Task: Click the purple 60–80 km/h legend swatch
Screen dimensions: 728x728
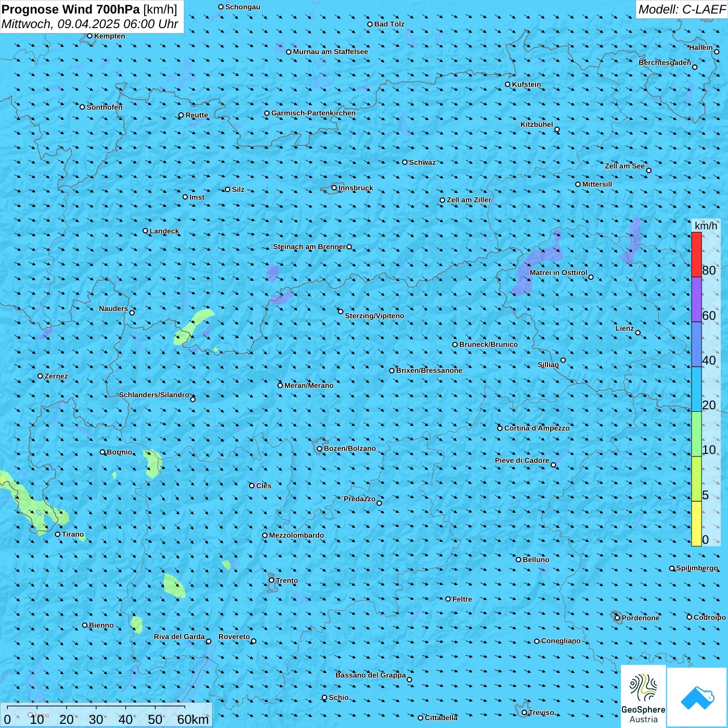Action: 696,300
